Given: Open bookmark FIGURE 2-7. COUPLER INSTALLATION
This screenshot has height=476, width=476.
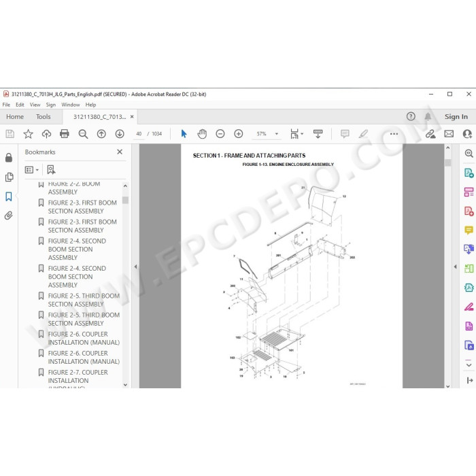Looking at the screenshot, I should point(78,377).
